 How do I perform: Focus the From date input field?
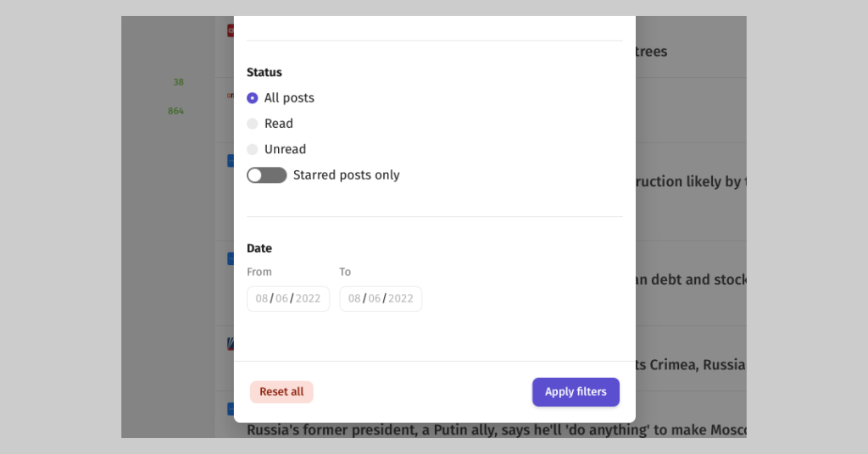(288, 299)
